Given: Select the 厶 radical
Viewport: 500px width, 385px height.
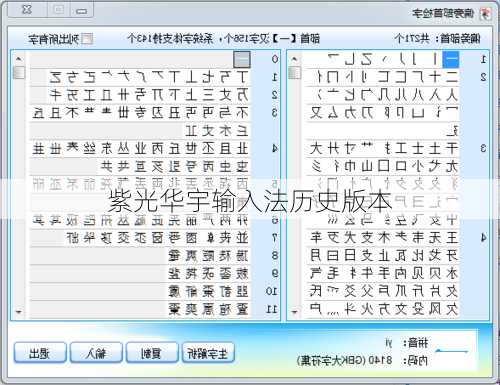Looking at the screenshot, I should click(x=333, y=113).
